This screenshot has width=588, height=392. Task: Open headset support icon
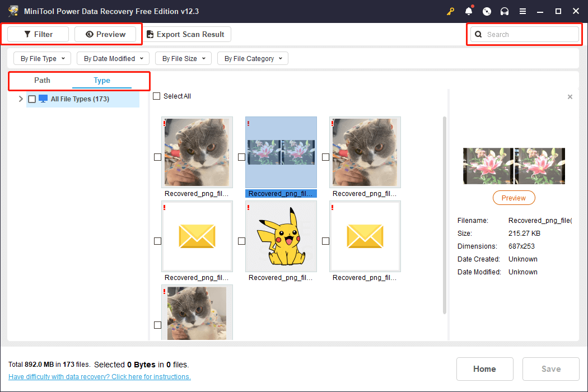pyautogui.click(x=505, y=11)
